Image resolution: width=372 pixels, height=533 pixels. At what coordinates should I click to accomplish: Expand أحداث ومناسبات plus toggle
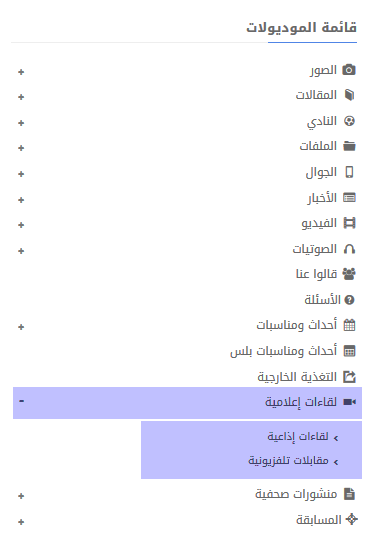pos(21,327)
